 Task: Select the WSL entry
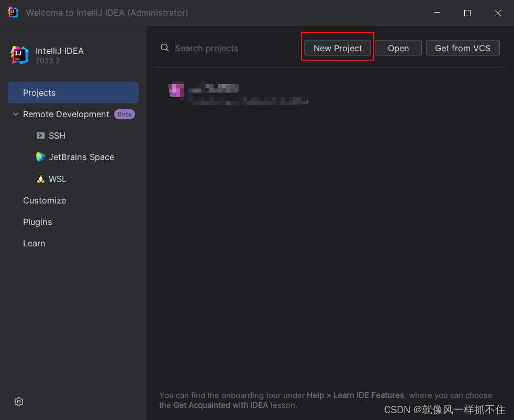click(x=58, y=179)
